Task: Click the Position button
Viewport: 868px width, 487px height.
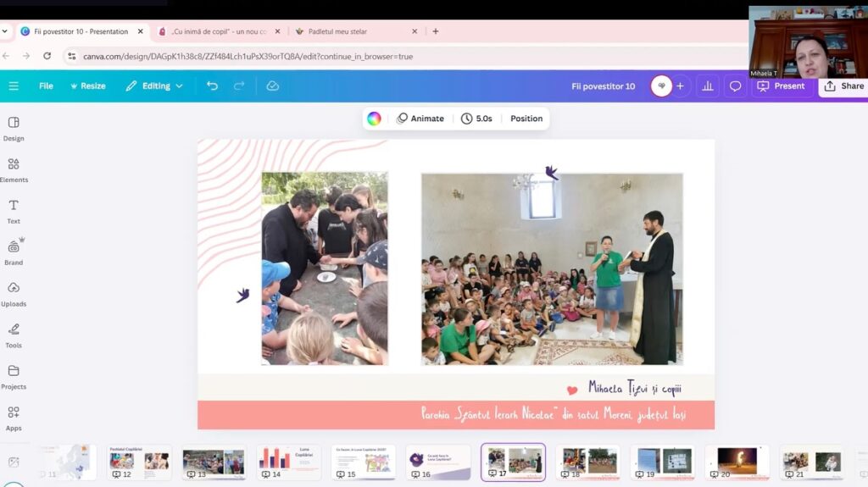Action: [x=526, y=119]
